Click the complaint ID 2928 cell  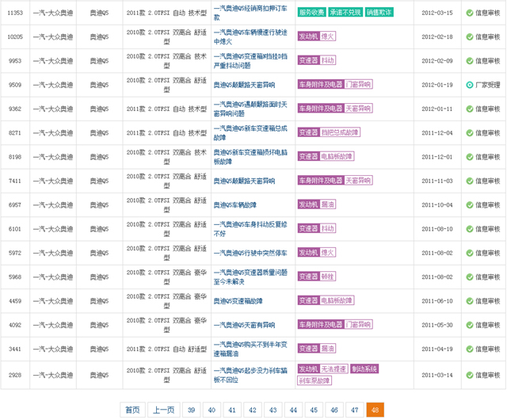coord(15,375)
